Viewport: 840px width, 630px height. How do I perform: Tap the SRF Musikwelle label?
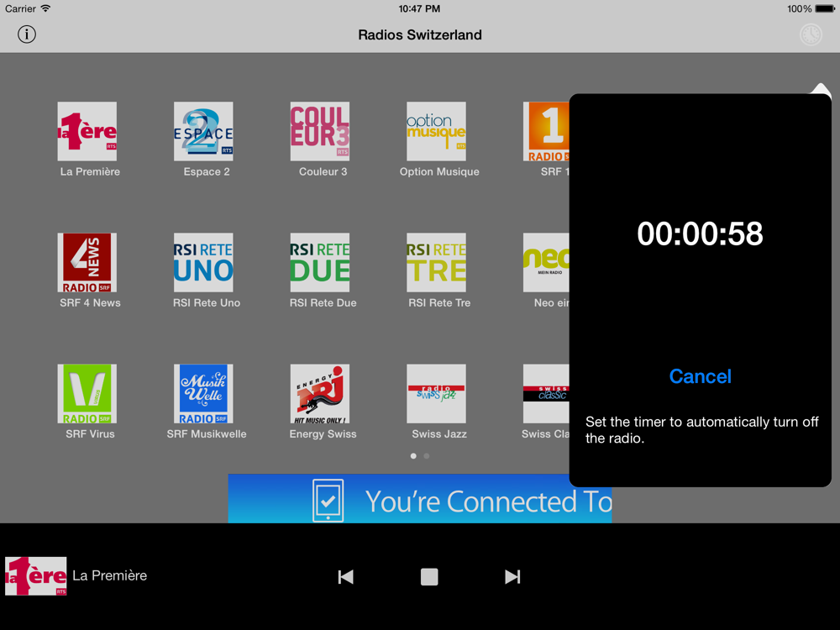(207, 434)
